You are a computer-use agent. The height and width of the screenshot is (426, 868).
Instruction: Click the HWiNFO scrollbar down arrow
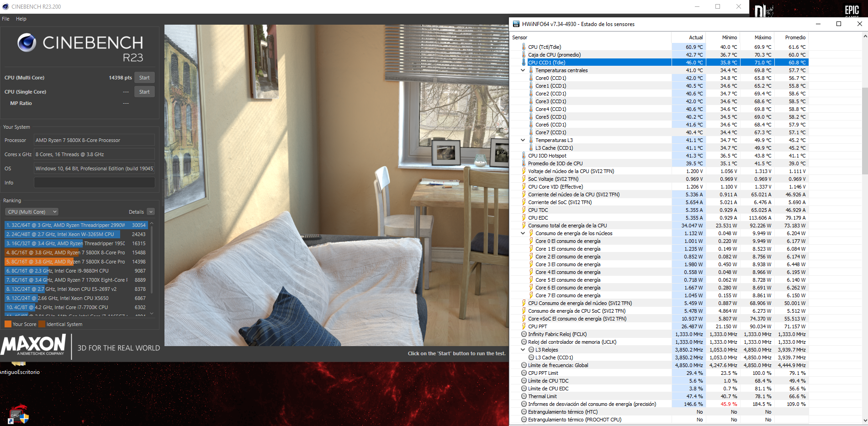(864, 421)
